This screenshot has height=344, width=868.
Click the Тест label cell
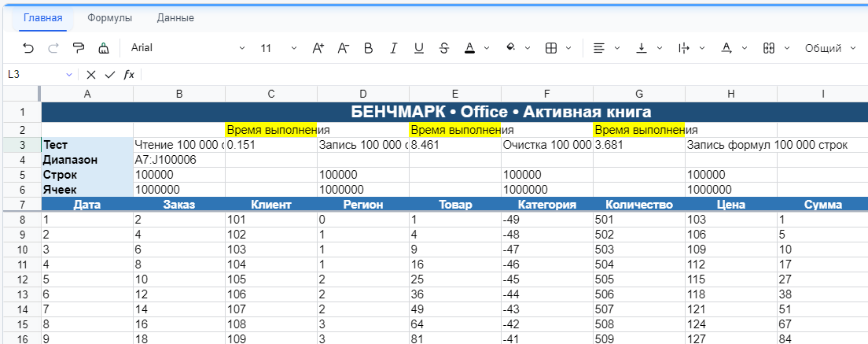click(87, 145)
